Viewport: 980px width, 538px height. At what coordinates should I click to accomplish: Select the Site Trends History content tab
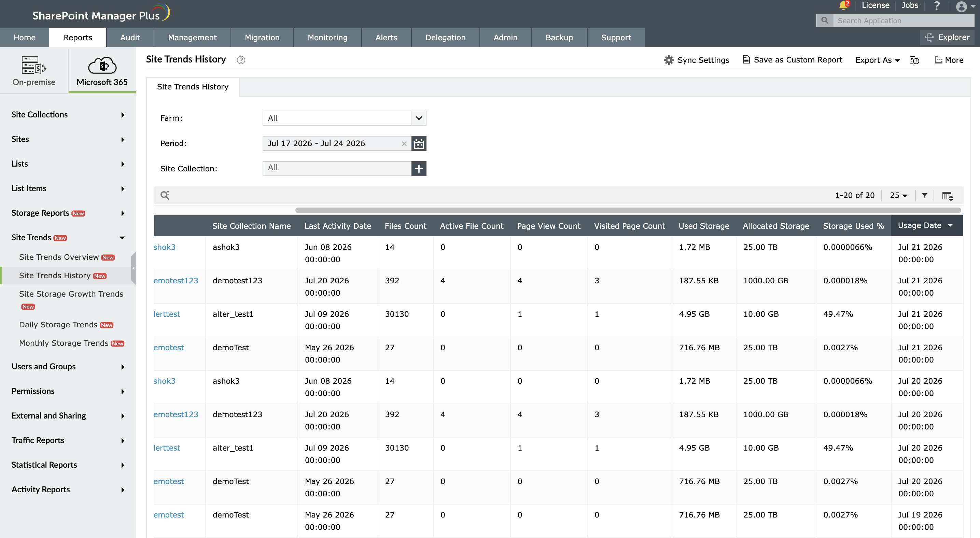pos(193,87)
